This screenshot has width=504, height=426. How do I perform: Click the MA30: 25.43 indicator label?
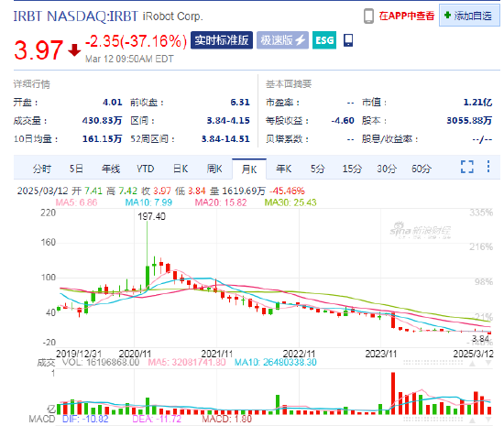(290, 202)
